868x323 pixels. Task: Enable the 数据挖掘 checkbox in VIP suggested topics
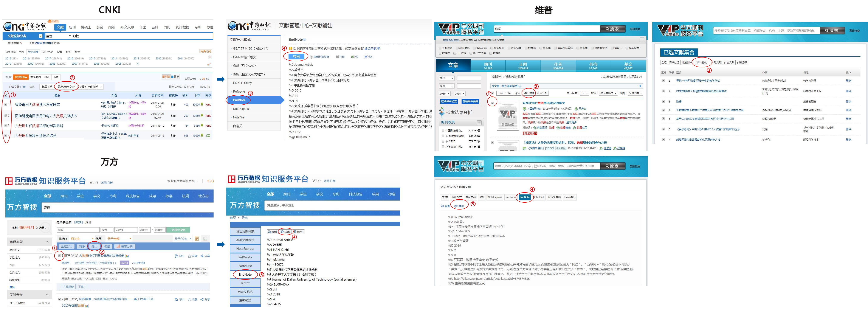(491, 48)
